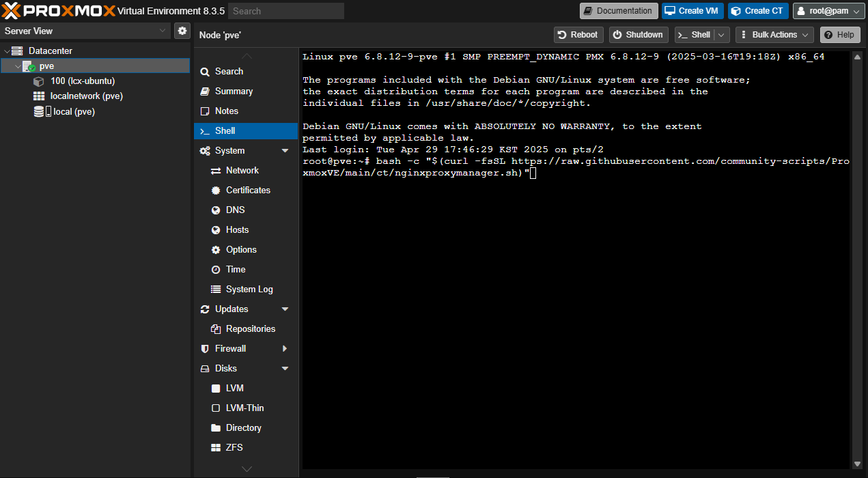868x478 pixels.
Task: Open the System Log entry
Action: point(246,290)
